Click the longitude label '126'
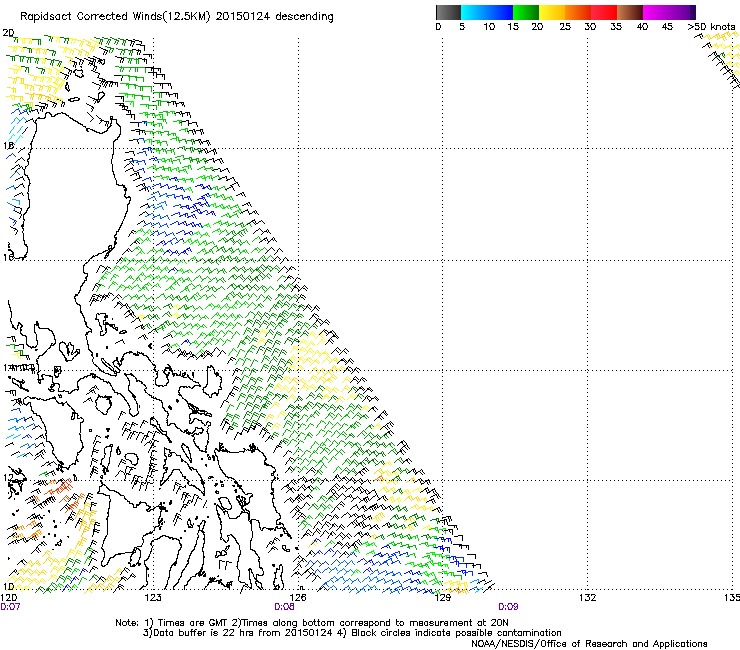The width and height of the screenshot is (740, 650). pos(298,598)
